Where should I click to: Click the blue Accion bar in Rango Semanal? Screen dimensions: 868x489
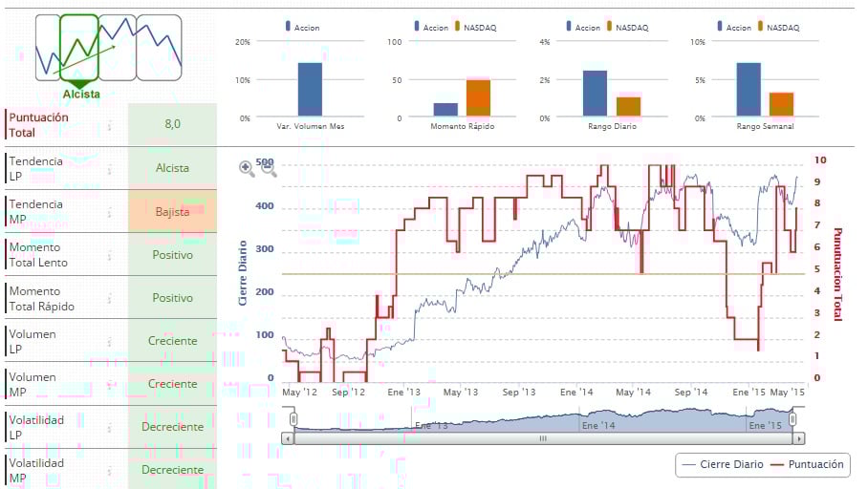[749, 90]
